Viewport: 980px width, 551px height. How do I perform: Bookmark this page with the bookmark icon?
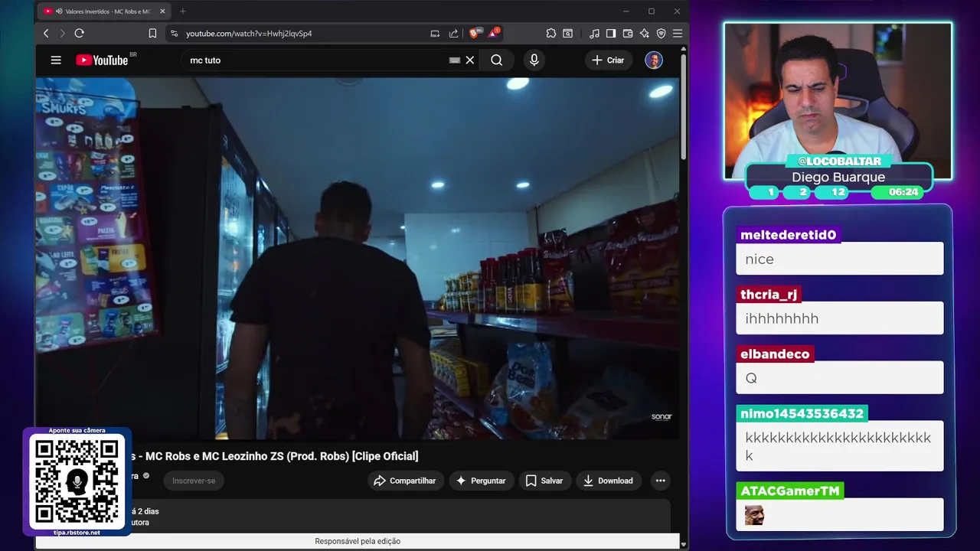click(152, 34)
